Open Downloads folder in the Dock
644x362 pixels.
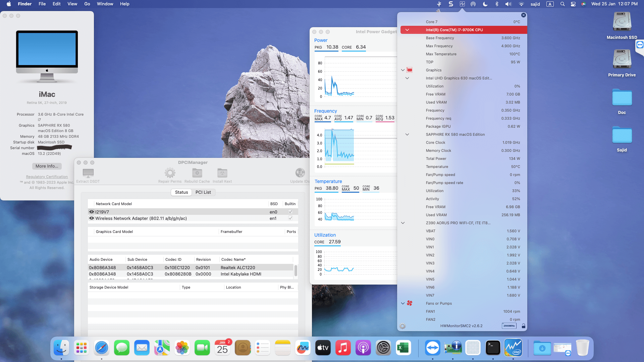click(542, 348)
